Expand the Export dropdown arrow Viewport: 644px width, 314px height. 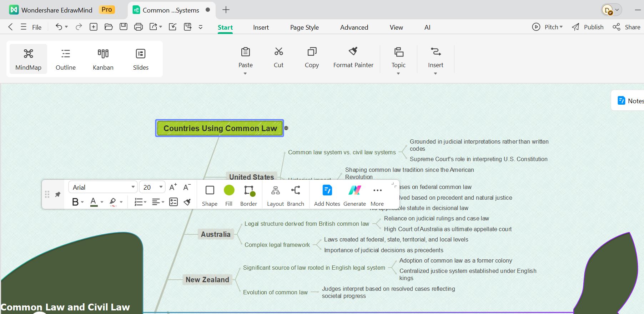[x=161, y=27]
